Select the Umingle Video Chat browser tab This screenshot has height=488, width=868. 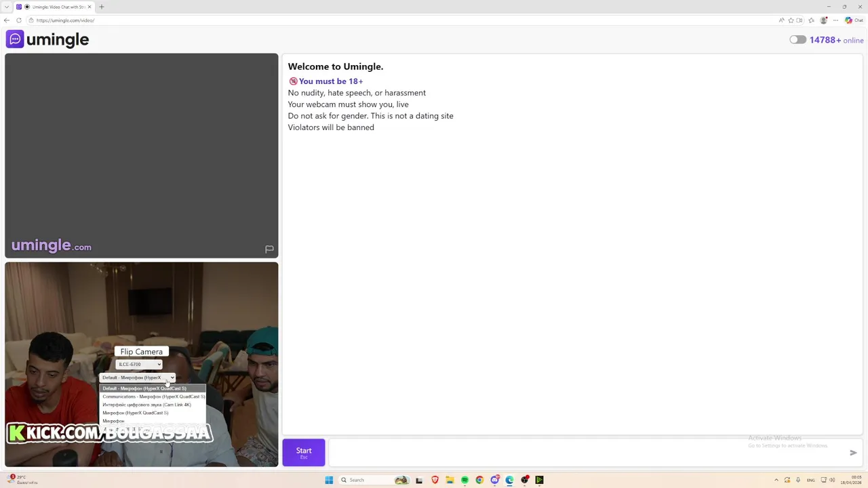coord(53,7)
